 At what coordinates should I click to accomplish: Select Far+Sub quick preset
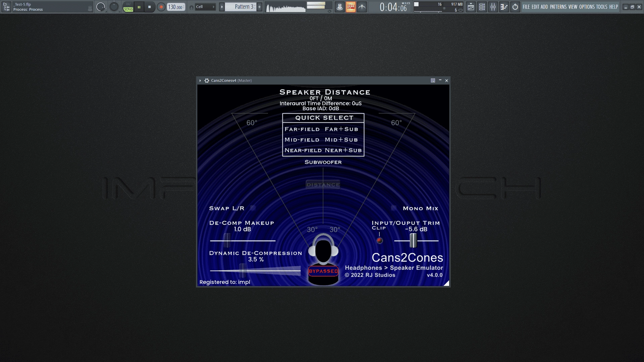coord(341,129)
